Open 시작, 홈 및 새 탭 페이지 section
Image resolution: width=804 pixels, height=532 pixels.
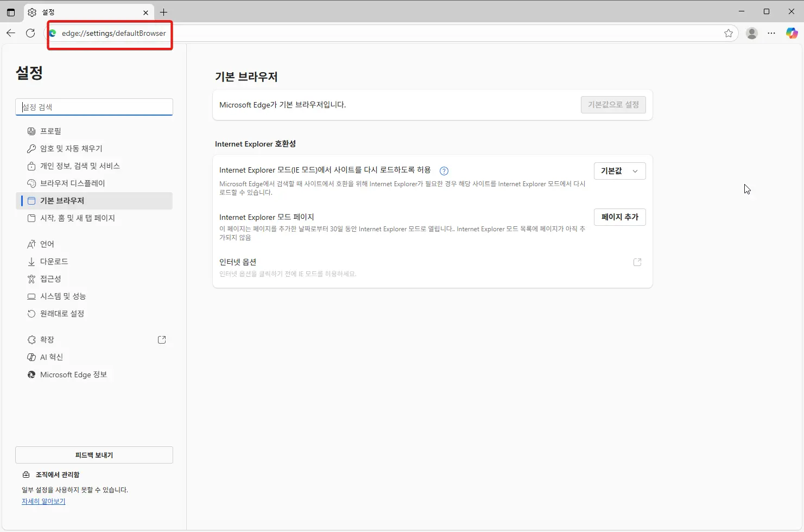click(94, 218)
